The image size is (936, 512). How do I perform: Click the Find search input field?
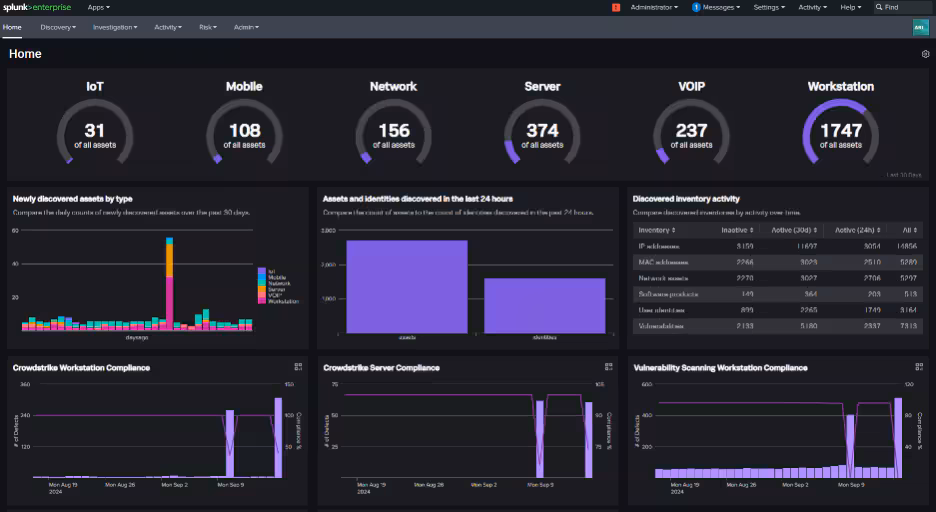click(x=905, y=7)
